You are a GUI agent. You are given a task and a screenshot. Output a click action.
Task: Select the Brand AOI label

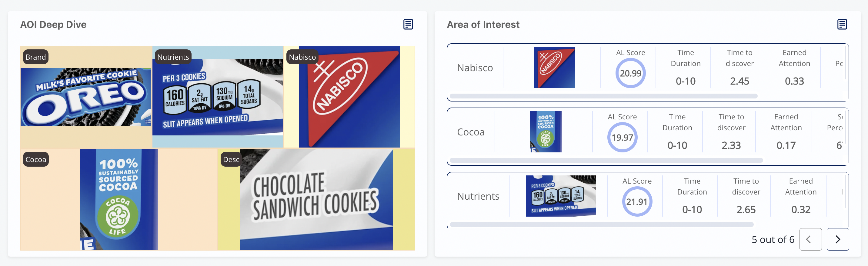coord(36,57)
